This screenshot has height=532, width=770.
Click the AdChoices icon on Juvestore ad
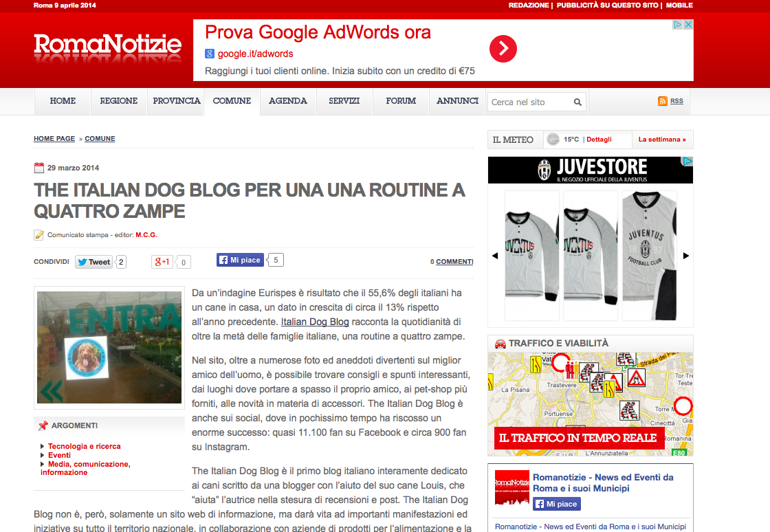[x=687, y=161]
